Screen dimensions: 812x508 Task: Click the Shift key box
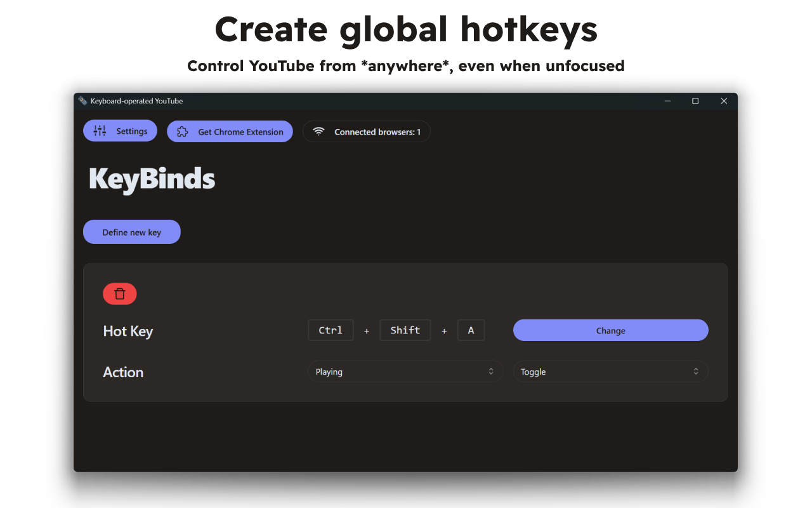(405, 330)
